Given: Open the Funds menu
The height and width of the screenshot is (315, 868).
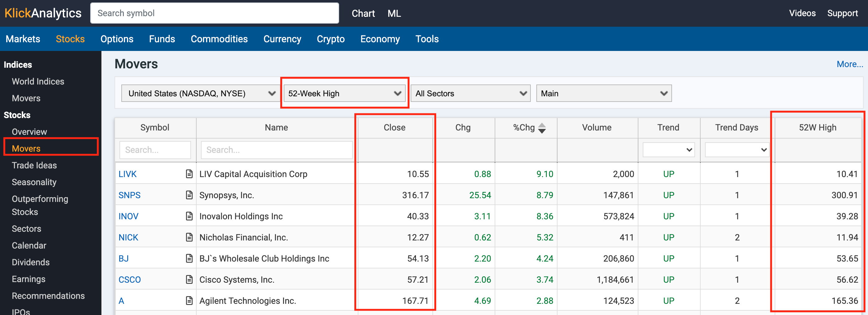Looking at the screenshot, I should (x=162, y=39).
